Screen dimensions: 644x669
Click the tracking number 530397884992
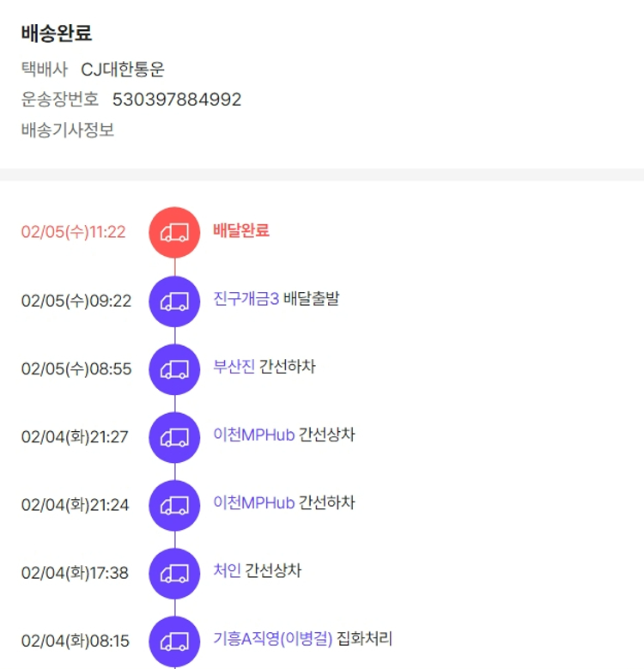click(x=177, y=100)
